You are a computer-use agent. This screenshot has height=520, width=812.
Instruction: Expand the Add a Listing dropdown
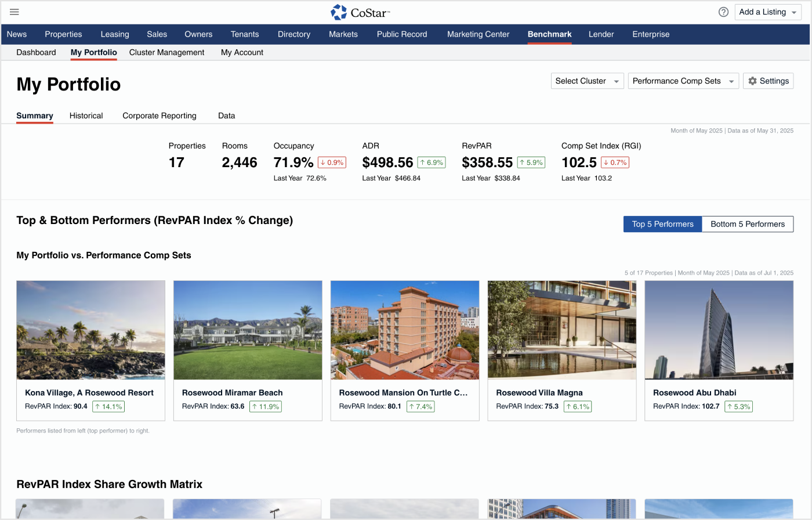pyautogui.click(x=768, y=12)
